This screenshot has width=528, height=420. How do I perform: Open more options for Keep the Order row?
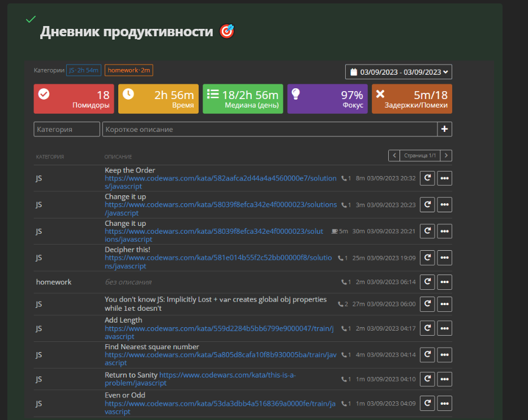[x=445, y=178]
